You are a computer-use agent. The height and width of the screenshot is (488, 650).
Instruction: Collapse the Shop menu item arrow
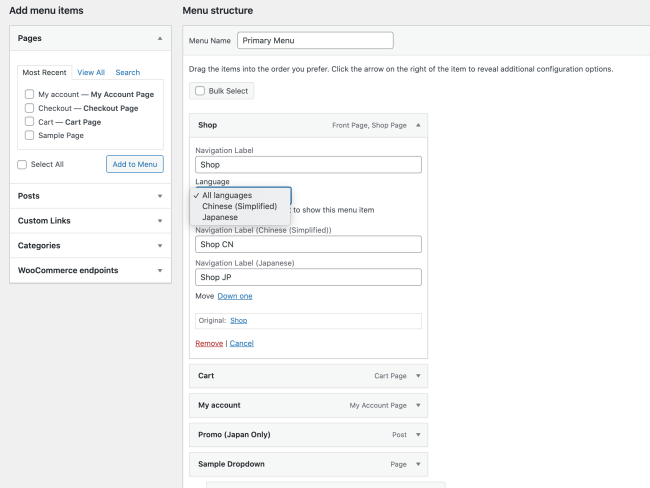click(418, 126)
